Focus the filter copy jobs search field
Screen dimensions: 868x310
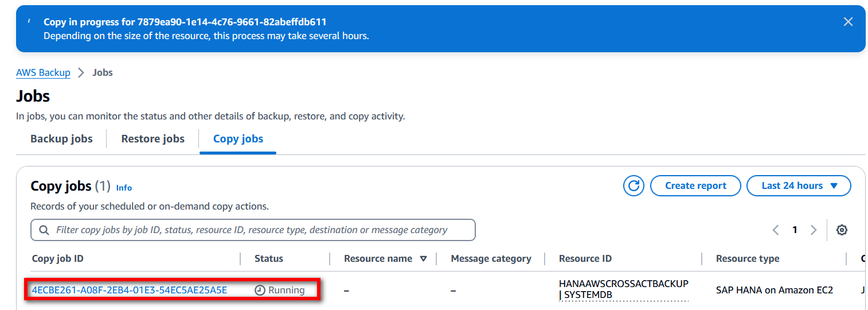pyautogui.click(x=253, y=230)
